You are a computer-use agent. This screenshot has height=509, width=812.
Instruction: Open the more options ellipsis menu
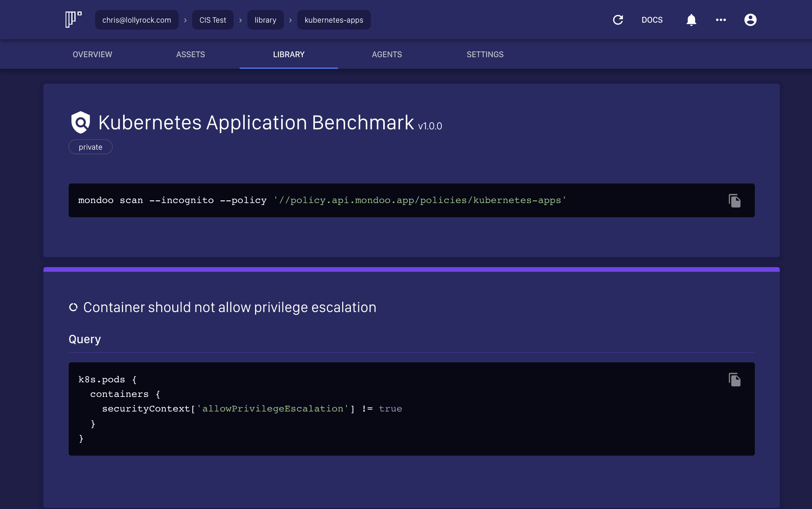(721, 20)
